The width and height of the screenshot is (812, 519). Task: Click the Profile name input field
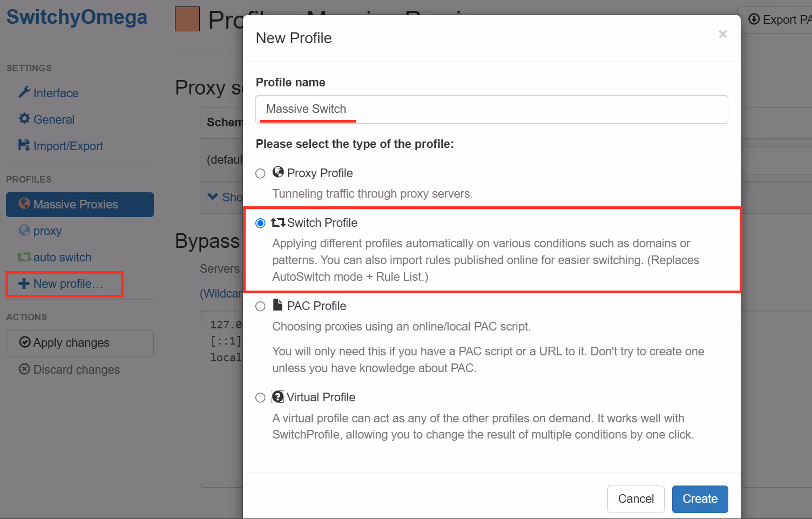pos(492,109)
